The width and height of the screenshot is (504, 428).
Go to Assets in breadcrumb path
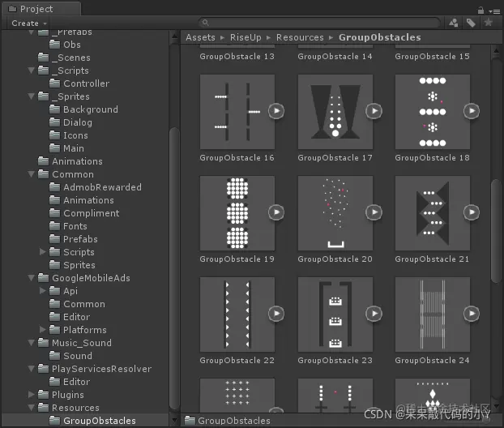(200, 37)
